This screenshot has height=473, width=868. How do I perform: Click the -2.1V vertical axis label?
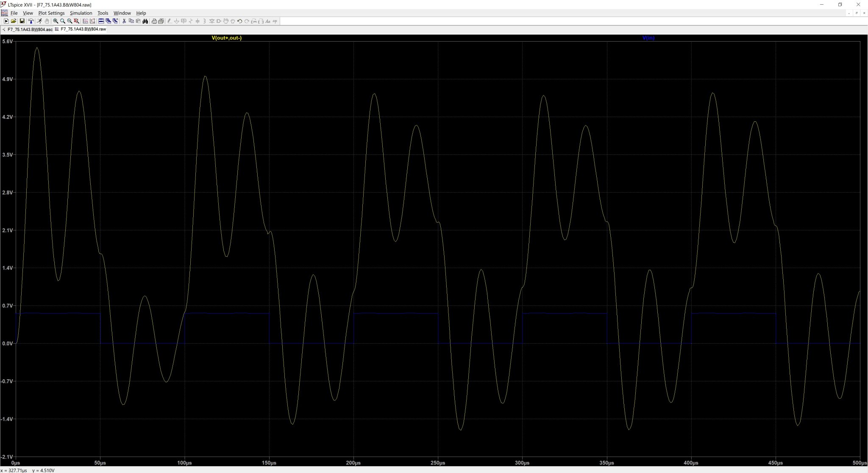click(x=8, y=457)
